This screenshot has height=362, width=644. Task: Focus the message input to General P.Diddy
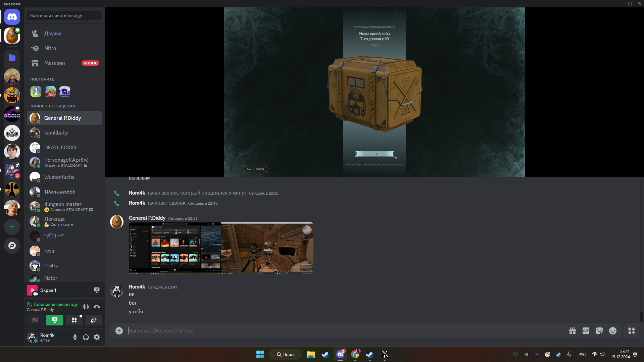(x=346, y=331)
